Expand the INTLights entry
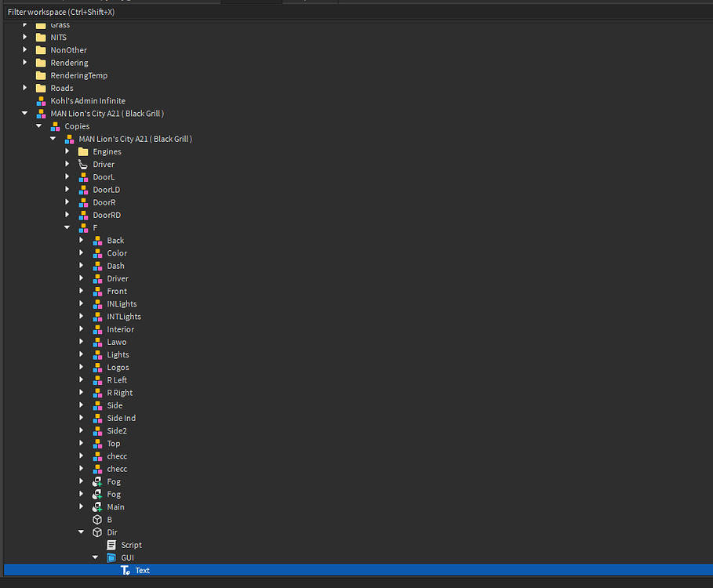Viewport: 713px width, 588px height. (81, 316)
